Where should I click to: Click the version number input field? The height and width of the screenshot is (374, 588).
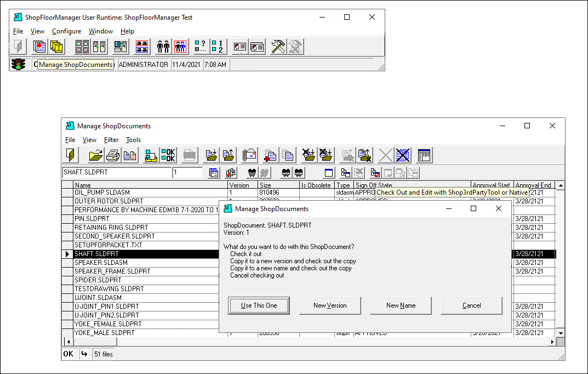(x=187, y=172)
